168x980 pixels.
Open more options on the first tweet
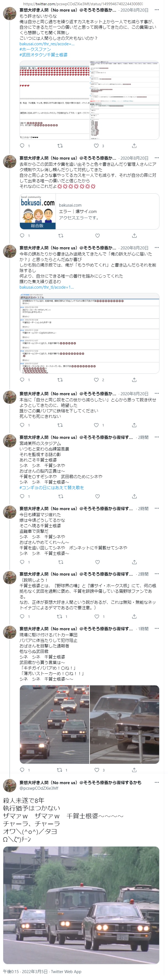pos(157,10)
